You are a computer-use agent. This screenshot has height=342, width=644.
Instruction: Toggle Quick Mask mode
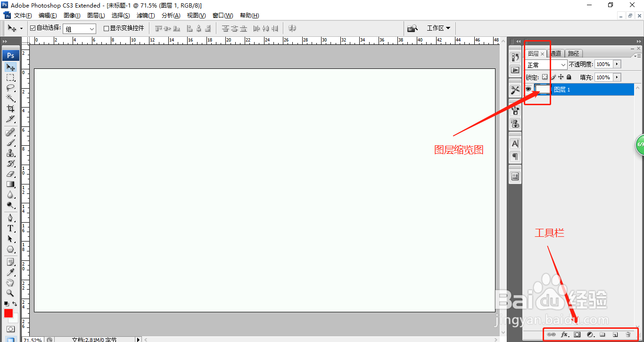point(10,329)
